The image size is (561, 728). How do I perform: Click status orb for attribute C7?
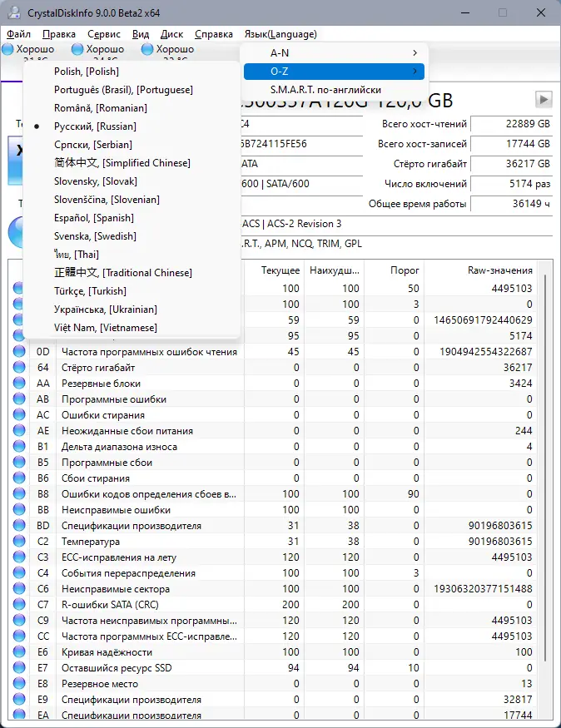pos(19,604)
